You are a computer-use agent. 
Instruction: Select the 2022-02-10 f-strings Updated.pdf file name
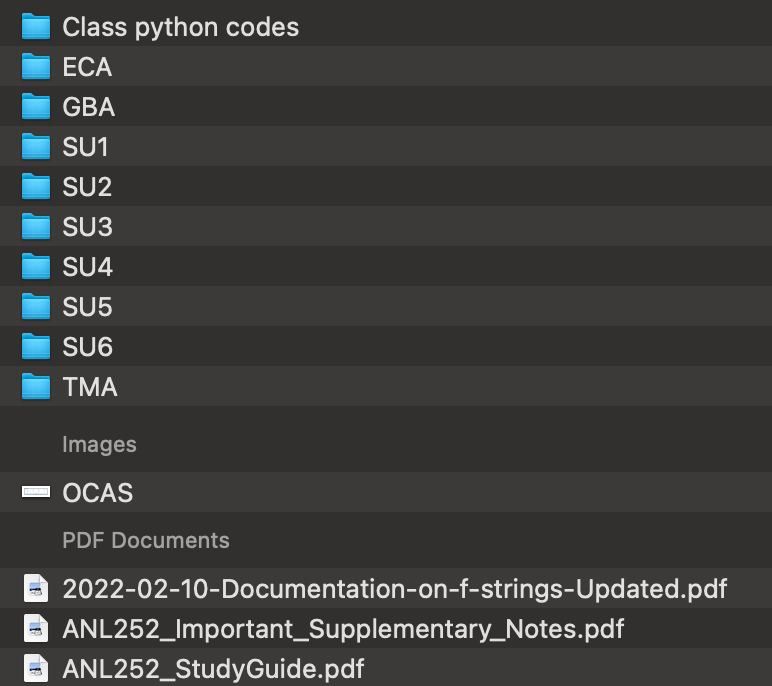tap(394, 589)
